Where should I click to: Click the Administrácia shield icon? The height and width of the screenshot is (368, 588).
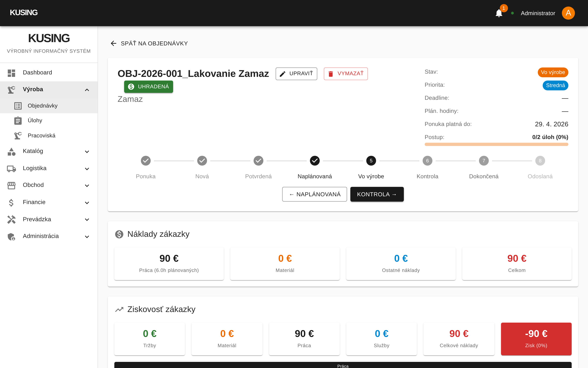pos(11,236)
